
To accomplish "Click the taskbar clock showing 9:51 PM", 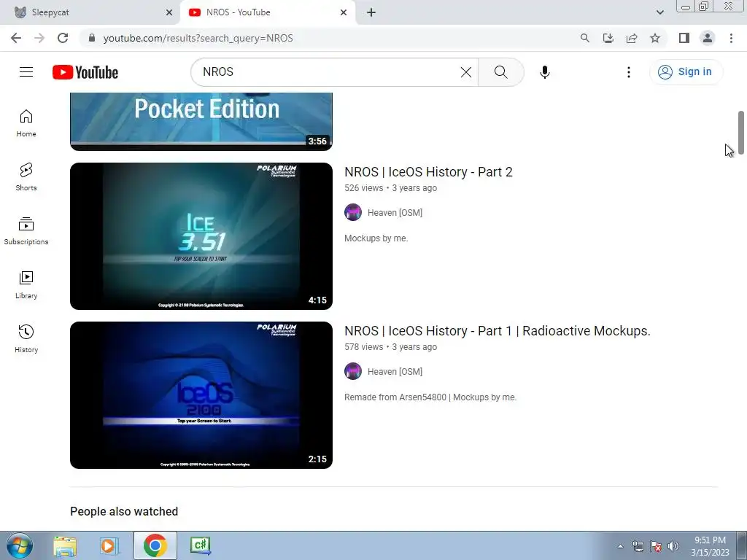I will point(710,546).
